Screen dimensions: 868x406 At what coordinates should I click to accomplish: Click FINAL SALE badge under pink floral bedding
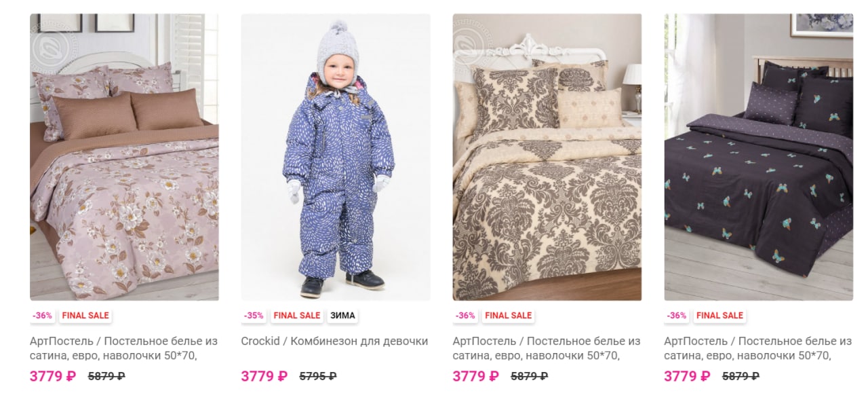click(85, 316)
